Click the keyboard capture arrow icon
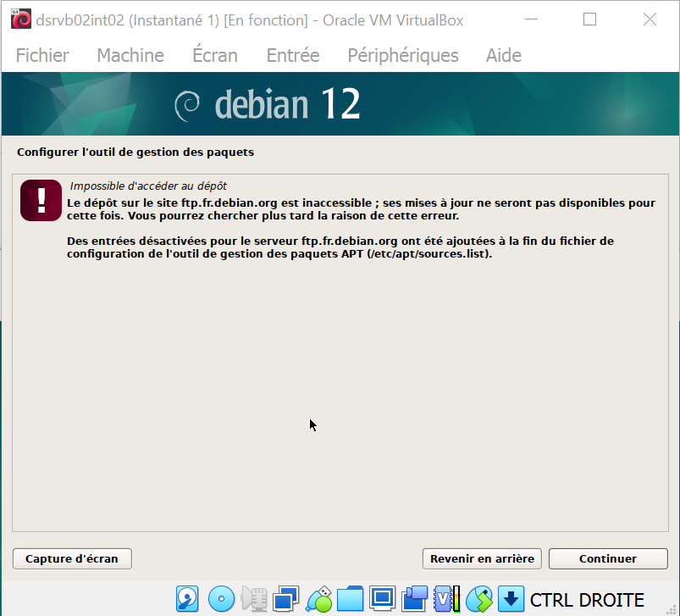This screenshot has height=616, width=680. (x=511, y=599)
